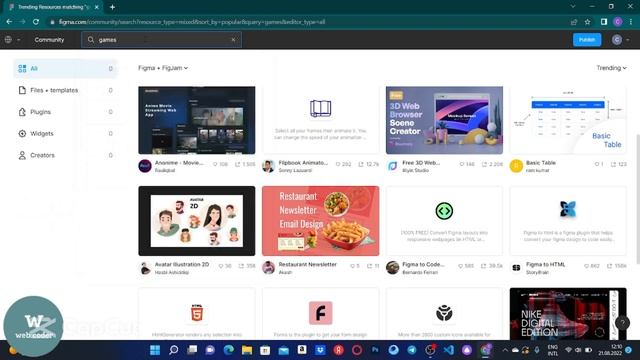Image resolution: width=640 pixels, height=360 pixels.
Task: Open the 3D Web Browser Scene Creator thumbnail
Action: (x=444, y=120)
